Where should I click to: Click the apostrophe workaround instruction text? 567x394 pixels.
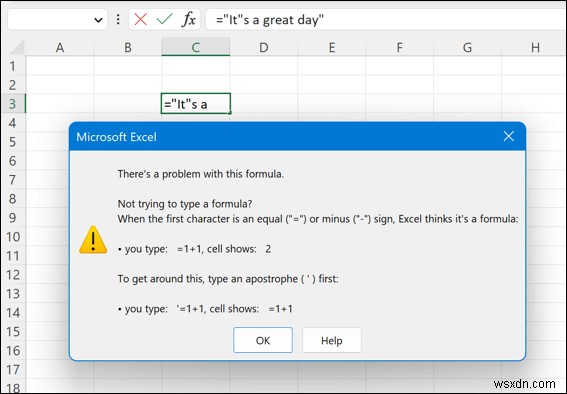(228, 279)
